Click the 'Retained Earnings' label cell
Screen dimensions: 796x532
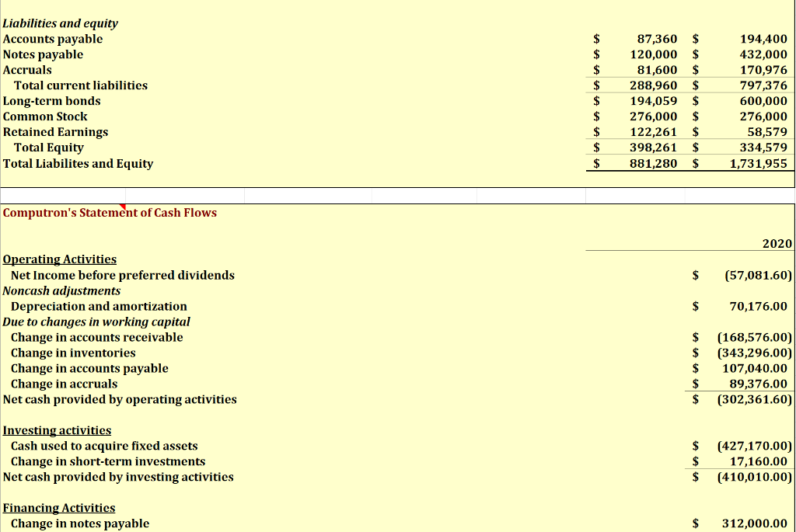pyautogui.click(x=55, y=132)
